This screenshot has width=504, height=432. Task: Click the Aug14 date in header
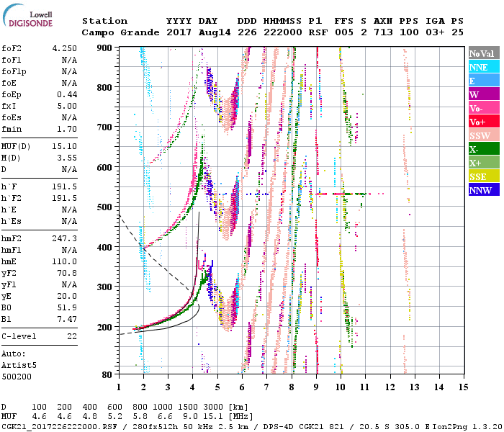[215, 32]
